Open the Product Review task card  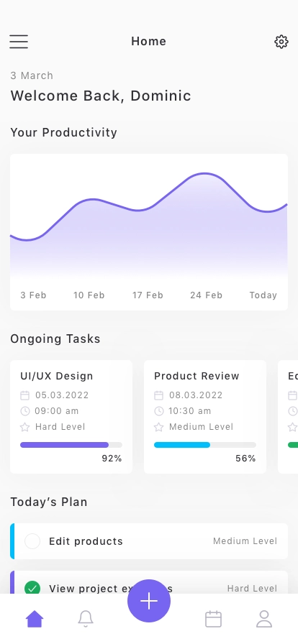(205, 417)
